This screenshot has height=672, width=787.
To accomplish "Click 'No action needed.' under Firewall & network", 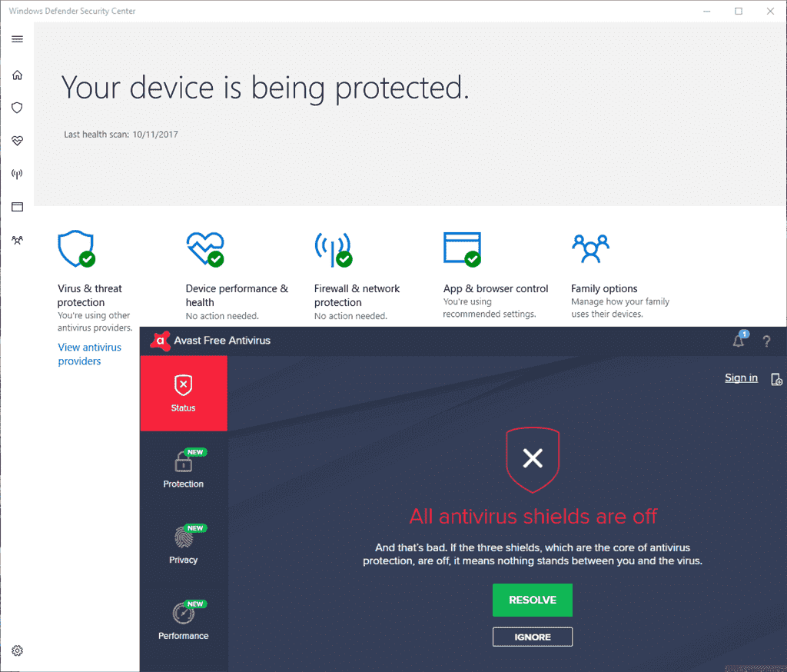I will coord(350,316).
